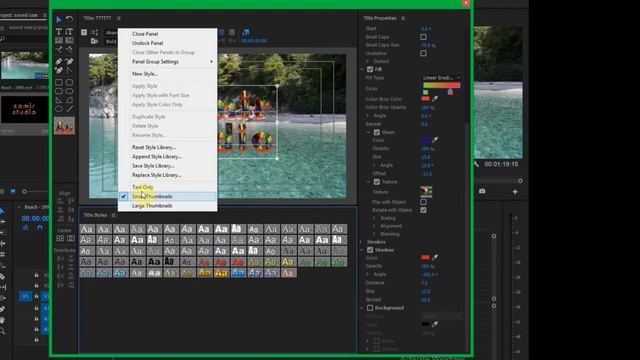Choose Reset Style Library... entry
This screenshot has width=640, height=360.
click(x=168, y=147)
